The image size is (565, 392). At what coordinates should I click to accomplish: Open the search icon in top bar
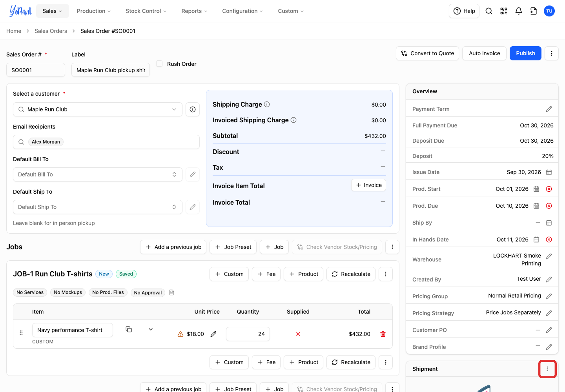489,11
